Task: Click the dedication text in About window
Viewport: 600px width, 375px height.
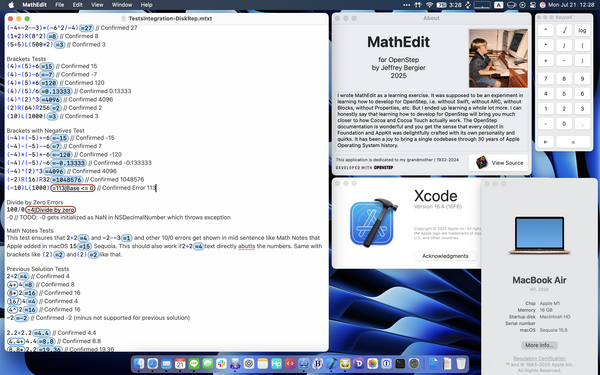Action: coord(397,160)
